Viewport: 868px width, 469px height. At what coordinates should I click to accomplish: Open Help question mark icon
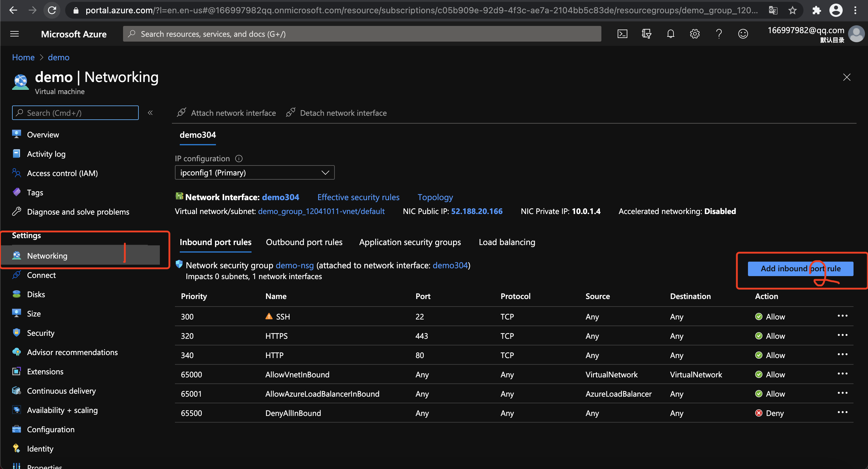tap(719, 34)
